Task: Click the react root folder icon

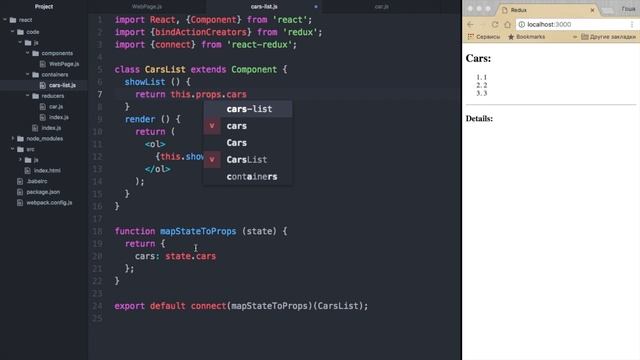Action: point(13,20)
